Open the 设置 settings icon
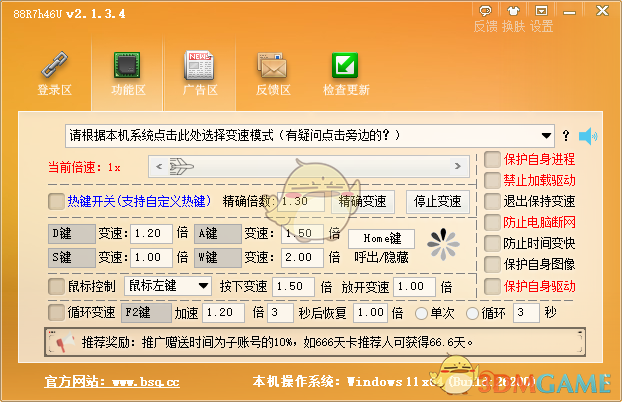 pyautogui.click(x=541, y=11)
